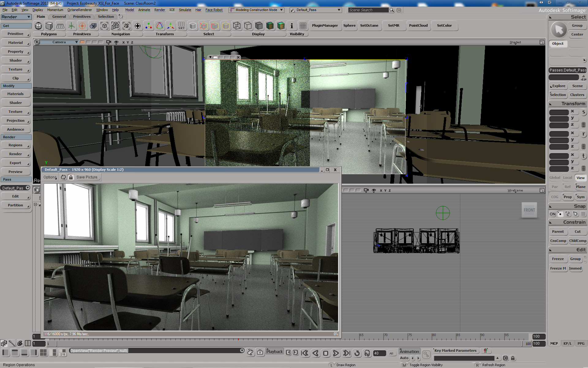
Task: Click the loop playback icon
Action: (357, 353)
